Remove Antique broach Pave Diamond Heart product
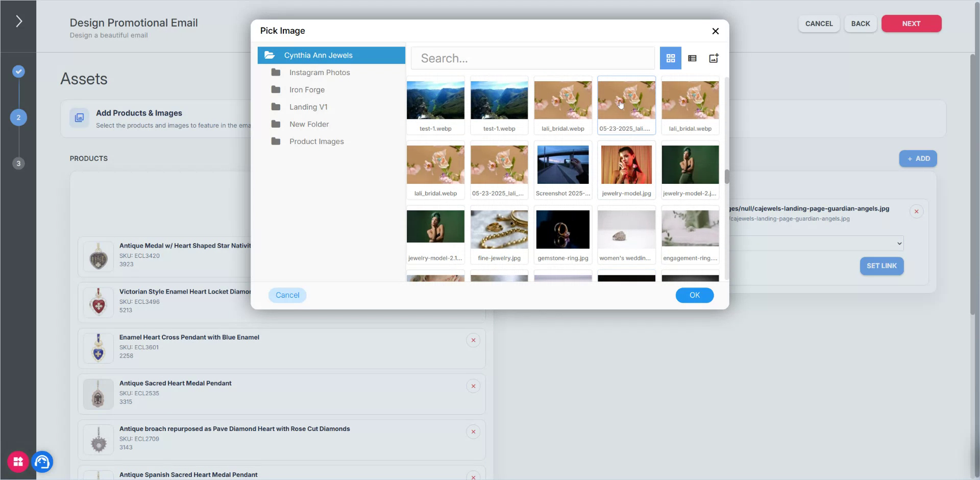Screen dimensions: 980x480 (x=473, y=432)
